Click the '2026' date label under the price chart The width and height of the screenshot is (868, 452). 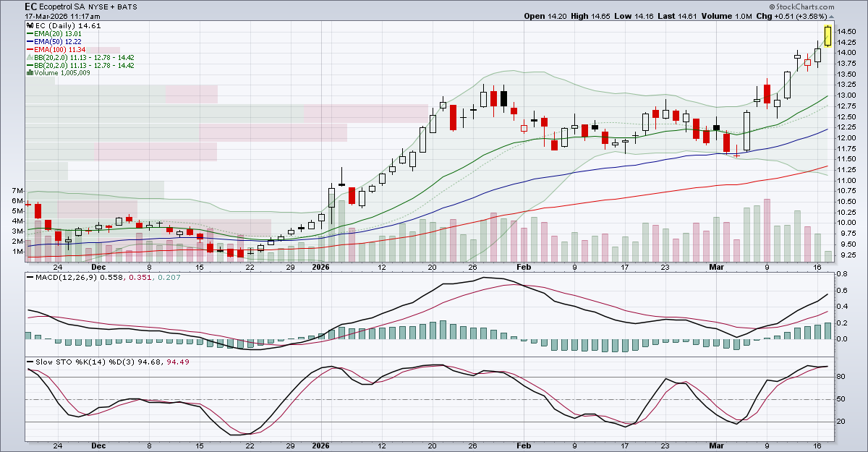click(x=320, y=267)
